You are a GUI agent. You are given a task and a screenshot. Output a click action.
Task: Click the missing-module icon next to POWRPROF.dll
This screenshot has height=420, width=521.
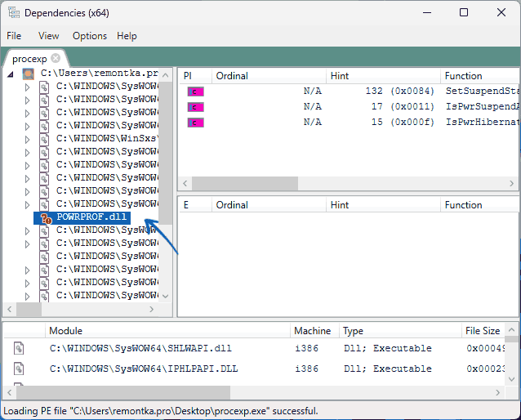[46, 218]
